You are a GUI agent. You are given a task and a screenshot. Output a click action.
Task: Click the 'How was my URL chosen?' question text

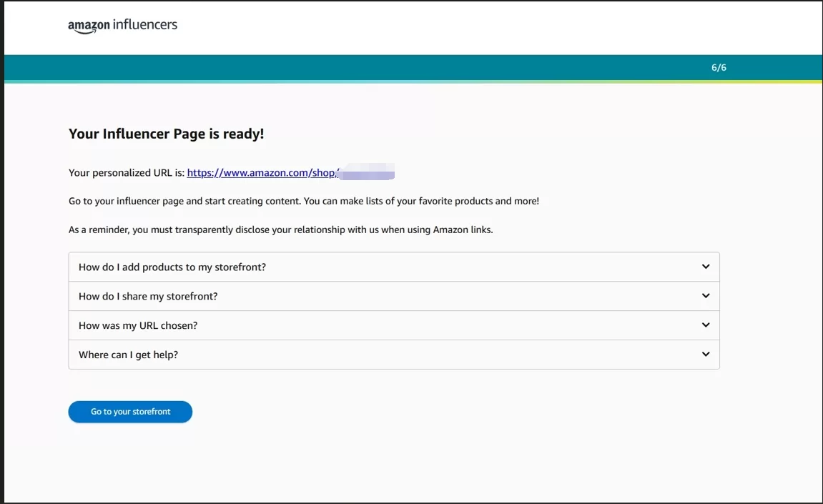click(x=138, y=326)
